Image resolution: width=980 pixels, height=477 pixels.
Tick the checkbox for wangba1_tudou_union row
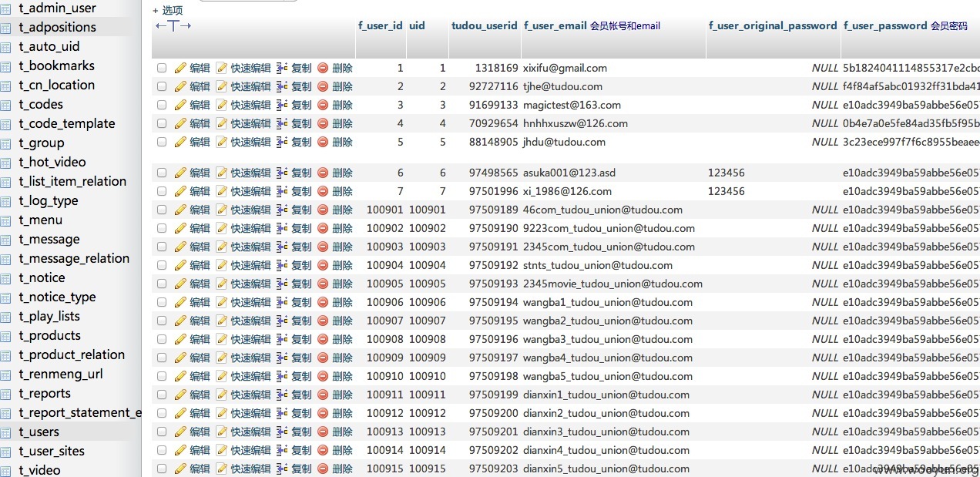(162, 302)
